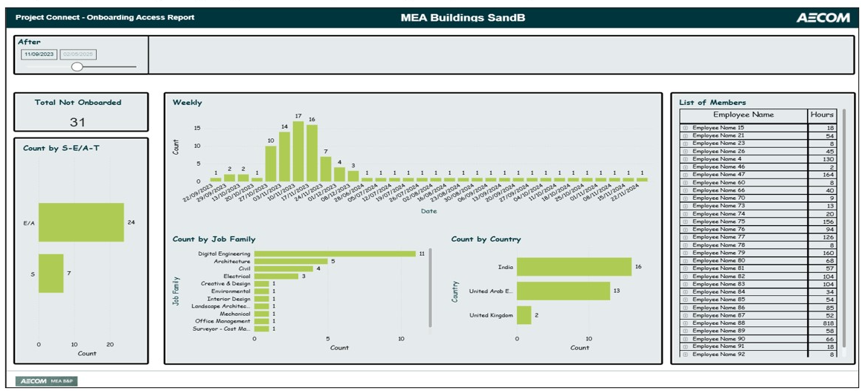Select the Electrical job family bar
Image resolution: width=868 pixels, height=391 pixels.
click(276, 276)
